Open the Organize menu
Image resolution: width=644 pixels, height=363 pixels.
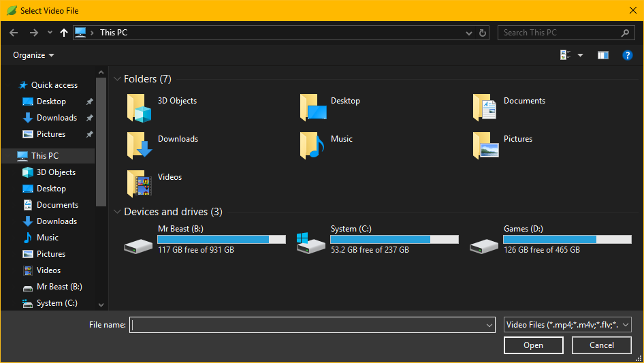pyautogui.click(x=33, y=55)
